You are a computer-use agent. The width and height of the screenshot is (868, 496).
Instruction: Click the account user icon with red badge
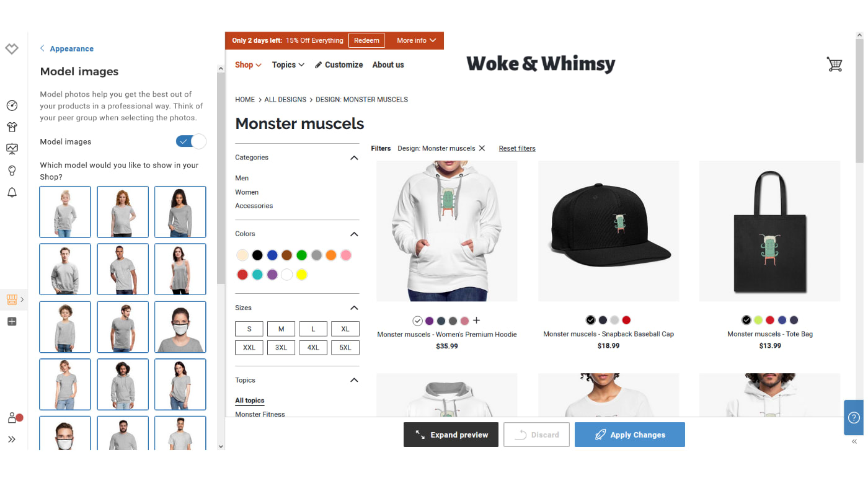coord(14,418)
